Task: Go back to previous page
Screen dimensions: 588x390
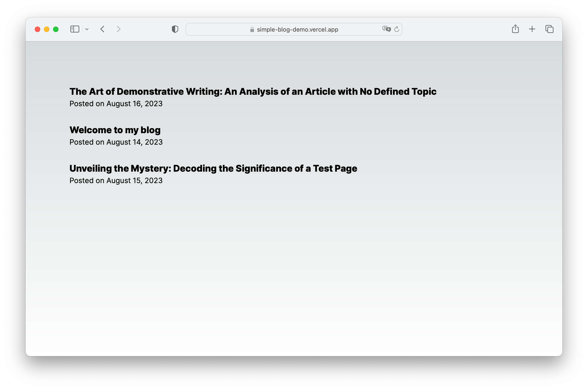Action: pos(102,29)
